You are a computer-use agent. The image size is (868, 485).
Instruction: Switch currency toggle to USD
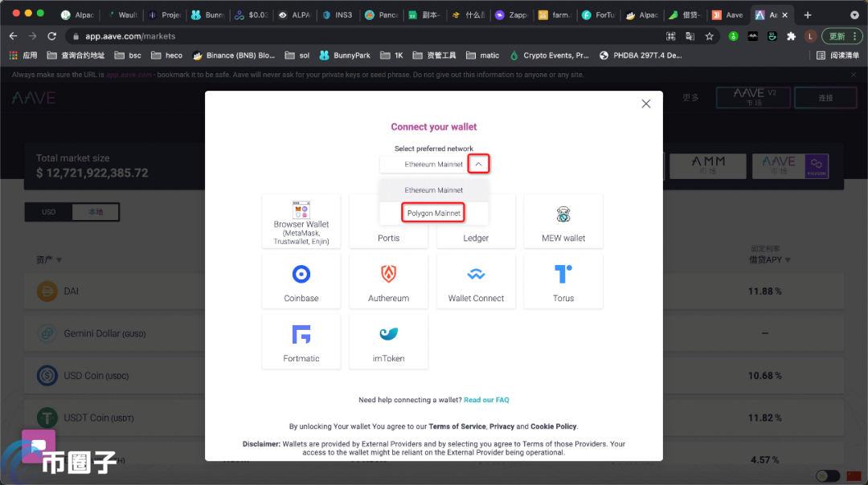point(49,212)
